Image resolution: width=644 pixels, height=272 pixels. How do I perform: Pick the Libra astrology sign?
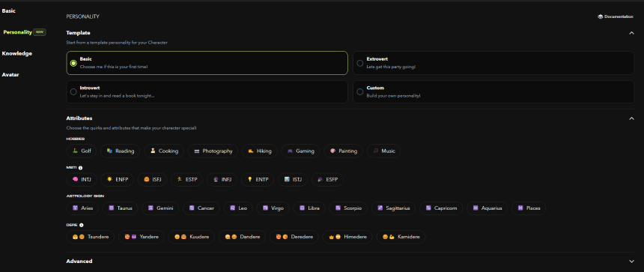point(309,208)
